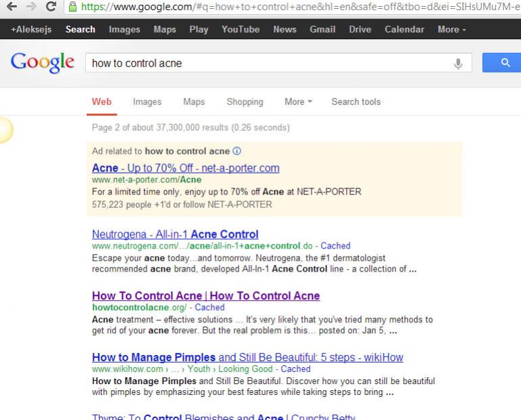Open Cached link for the wikiHow result

pos(295,369)
